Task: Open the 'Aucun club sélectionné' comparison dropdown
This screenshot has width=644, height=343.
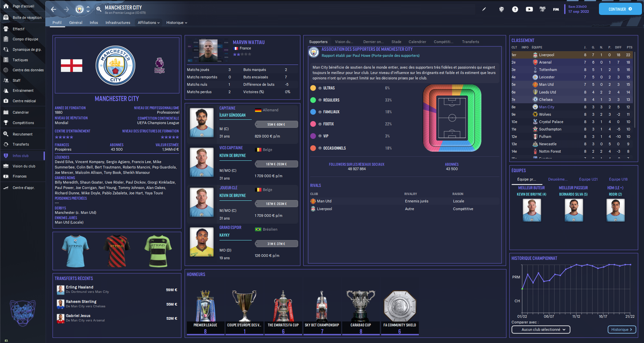Action: click(541, 330)
